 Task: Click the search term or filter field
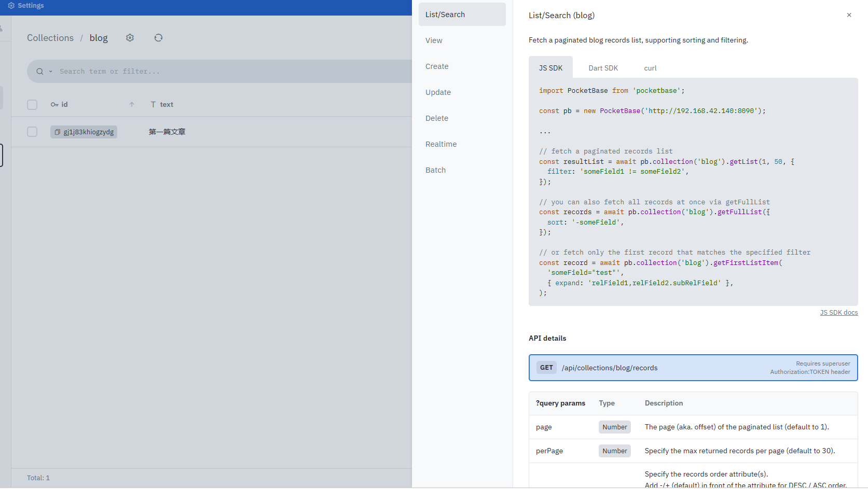coord(233,72)
